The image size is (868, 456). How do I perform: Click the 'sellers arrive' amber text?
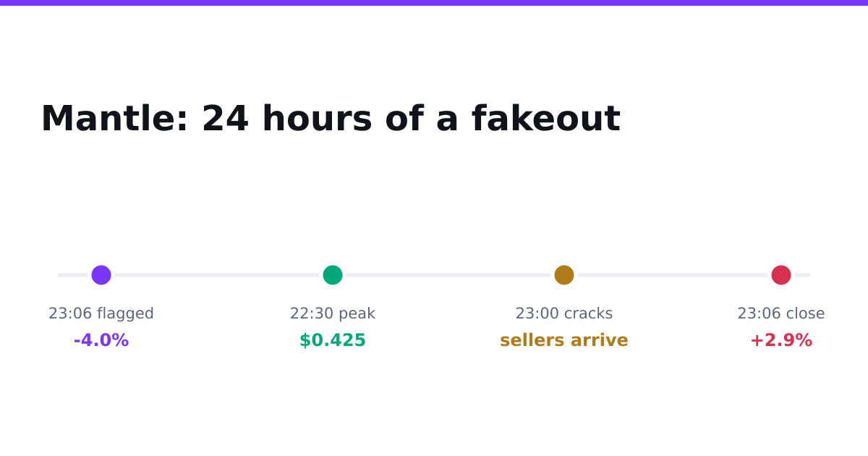click(564, 341)
